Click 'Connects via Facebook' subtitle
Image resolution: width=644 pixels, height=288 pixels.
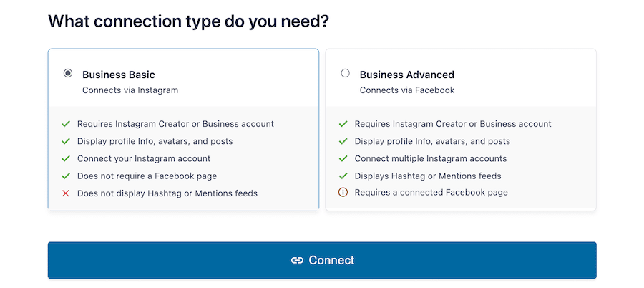click(406, 90)
